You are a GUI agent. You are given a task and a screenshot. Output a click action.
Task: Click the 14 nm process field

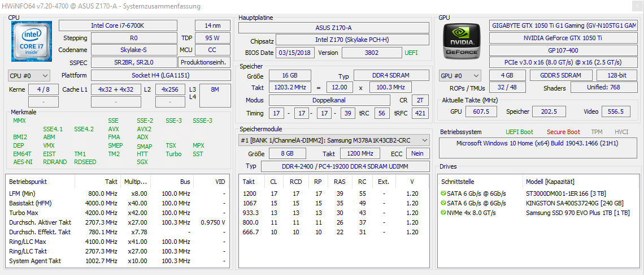point(212,25)
